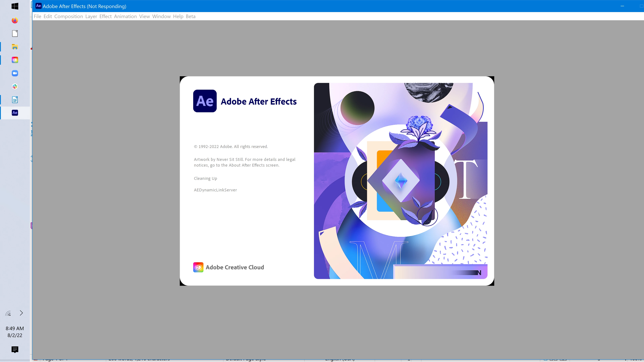Screen dimensions: 644x362
Task: Switch to the LibreOffice Writer taskbar icon
Action: [15, 100]
